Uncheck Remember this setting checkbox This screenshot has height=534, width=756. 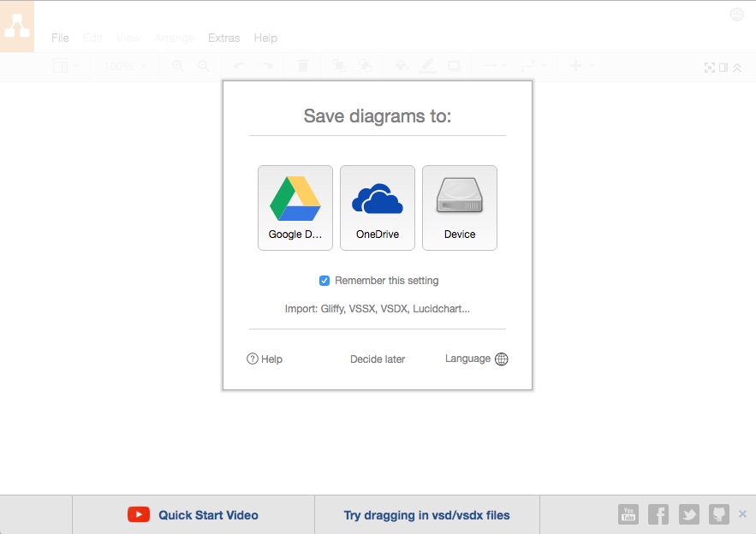[x=324, y=281]
